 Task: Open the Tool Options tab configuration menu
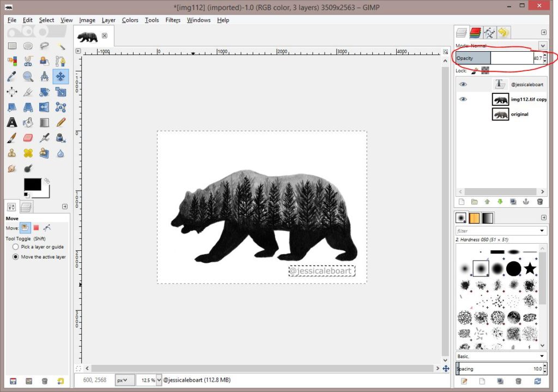point(65,207)
